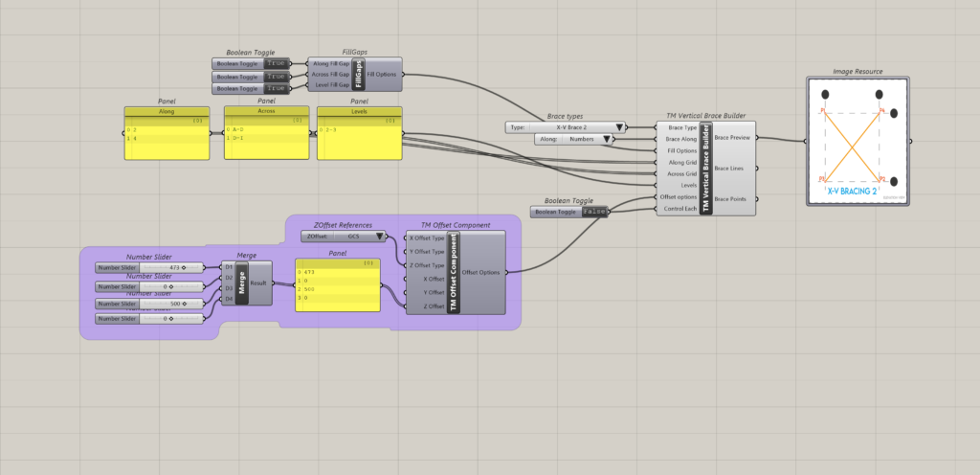Toggle the Level Fill Gap boolean True value

(x=276, y=88)
